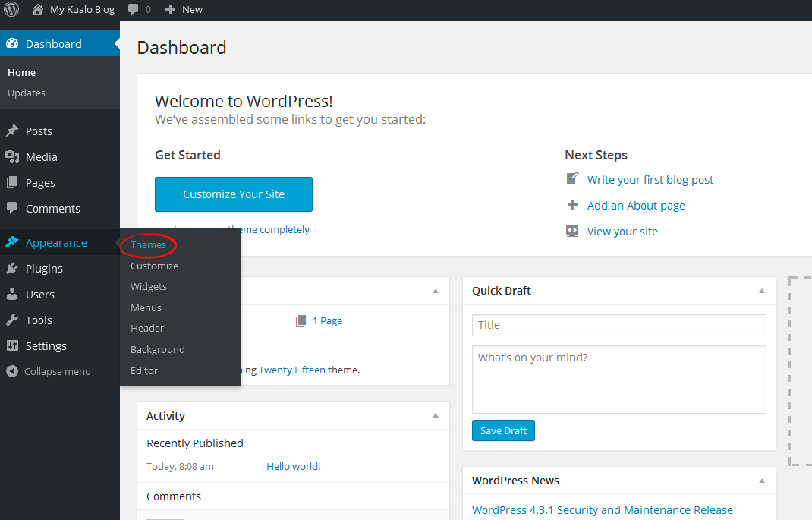
Task: Click Add an About page link
Action: click(636, 206)
